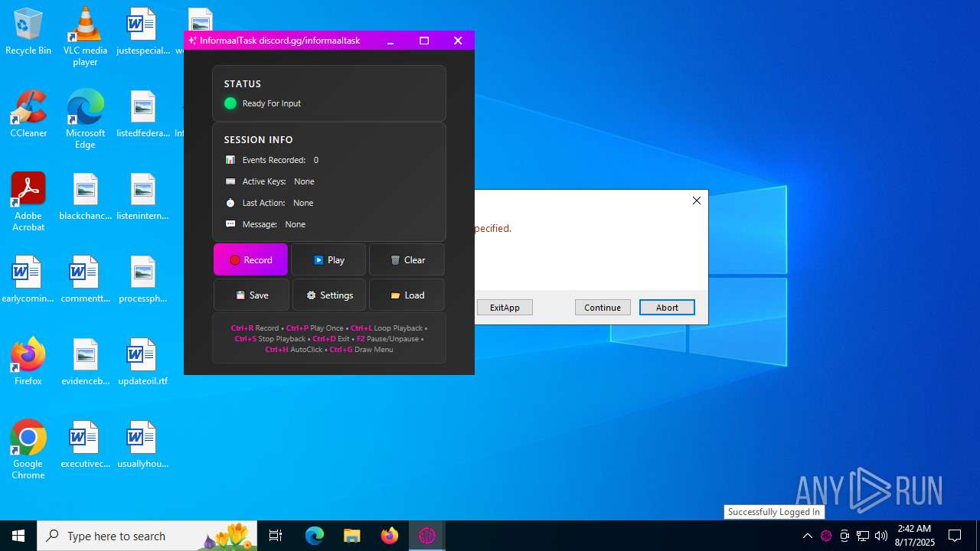Open the network tray icon
The image size is (980, 551).
(x=863, y=536)
